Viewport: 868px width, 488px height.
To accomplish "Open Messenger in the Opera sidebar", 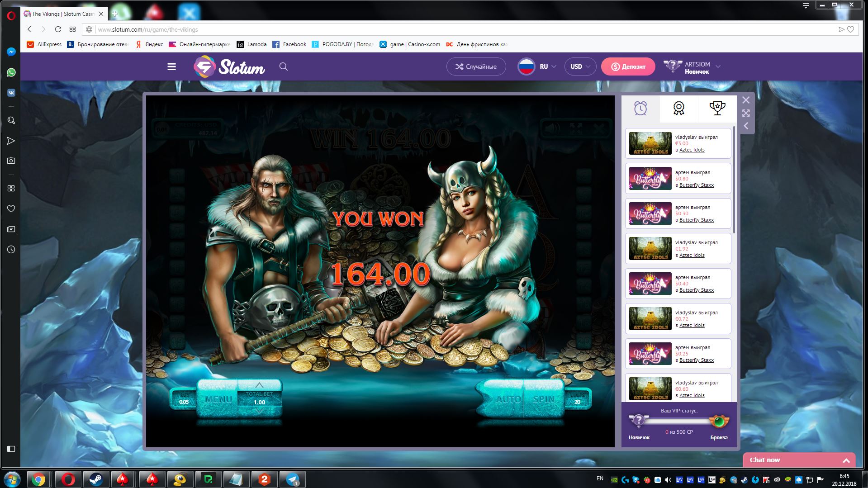I will 11,52.
